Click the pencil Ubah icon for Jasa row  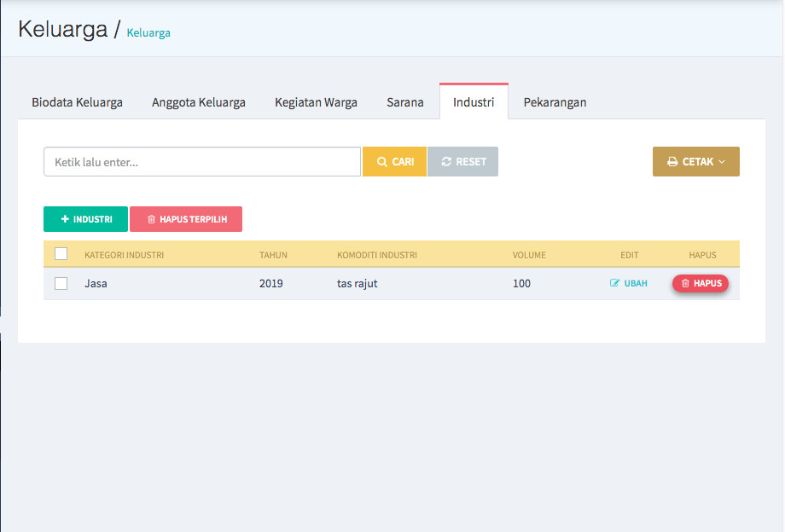(x=614, y=284)
